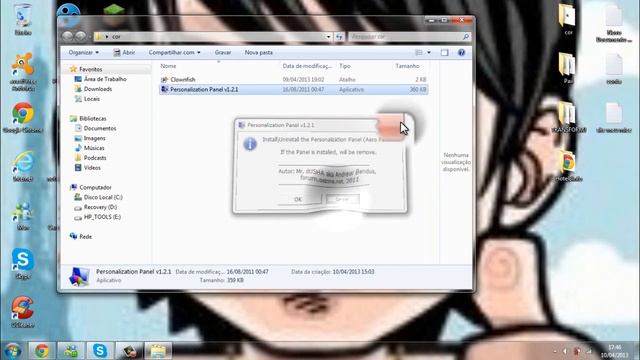The height and width of the screenshot is (360, 640).
Task: Click the address bar showing 'cor'
Action: [212, 37]
